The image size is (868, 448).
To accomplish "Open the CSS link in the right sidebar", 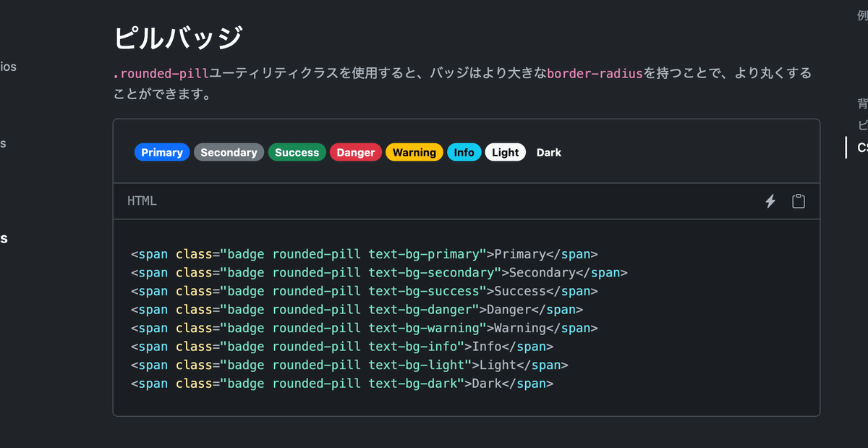I will 862,148.
